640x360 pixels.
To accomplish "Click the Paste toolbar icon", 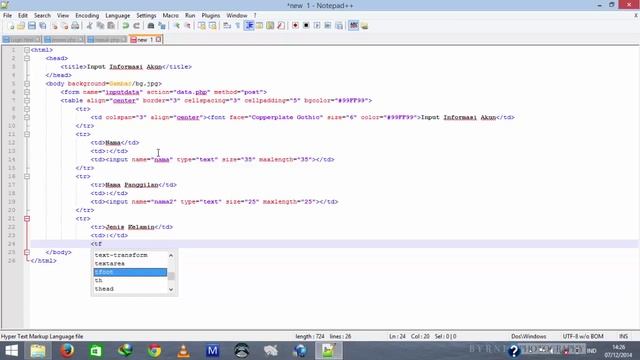I will pos(111,26).
